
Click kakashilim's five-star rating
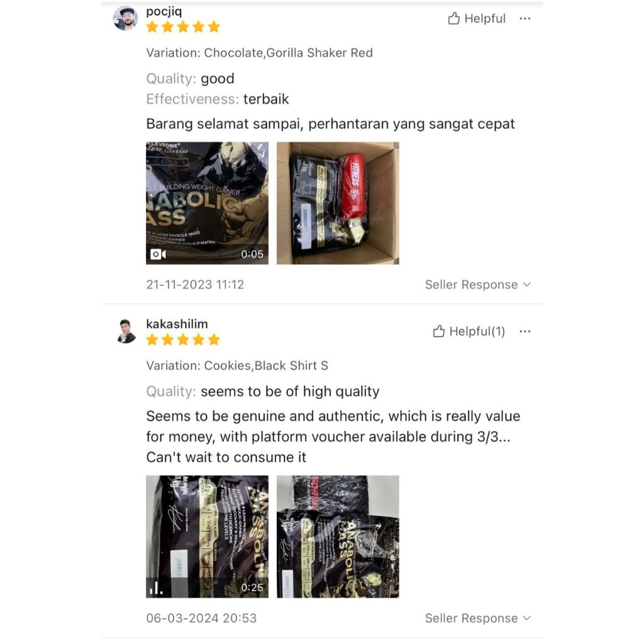click(183, 340)
